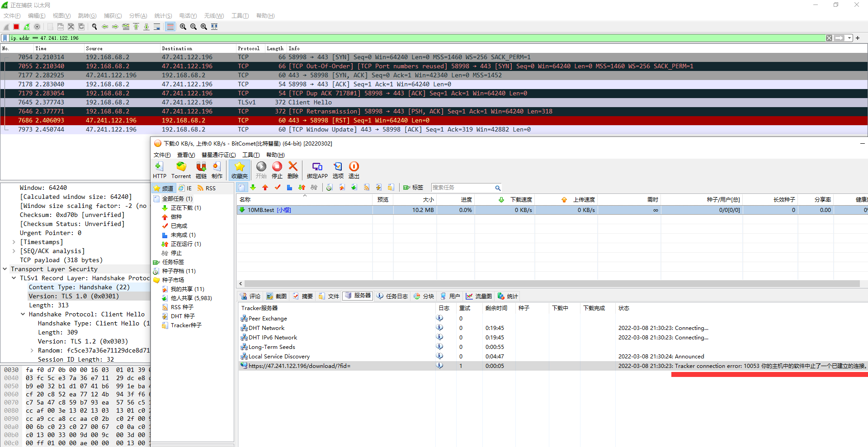Viewport: 868px width, 447px height.
Task: Toggle the 收藏夹 favorites panel
Action: pos(239,170)
